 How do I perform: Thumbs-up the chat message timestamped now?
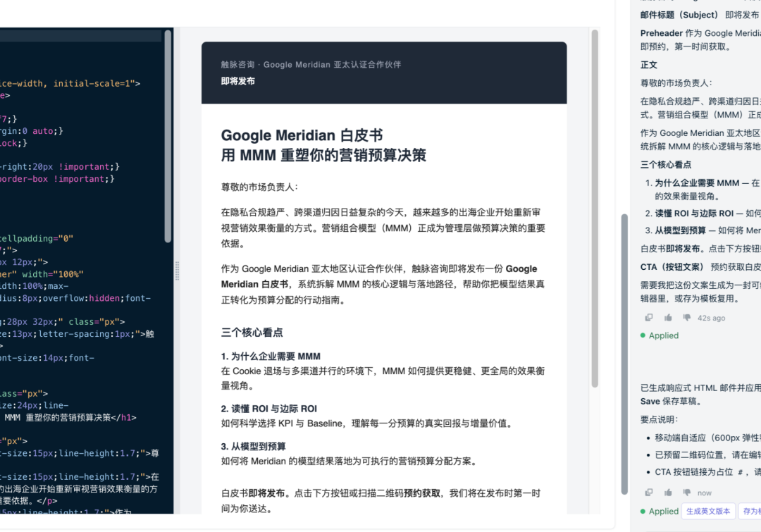tap(668, 493)
